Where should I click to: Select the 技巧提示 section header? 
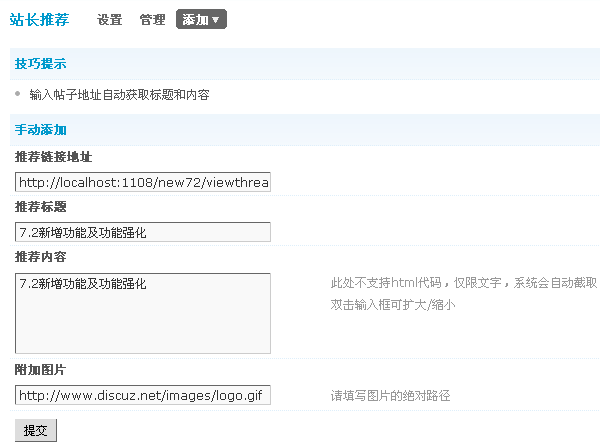[x=40, y=64]
